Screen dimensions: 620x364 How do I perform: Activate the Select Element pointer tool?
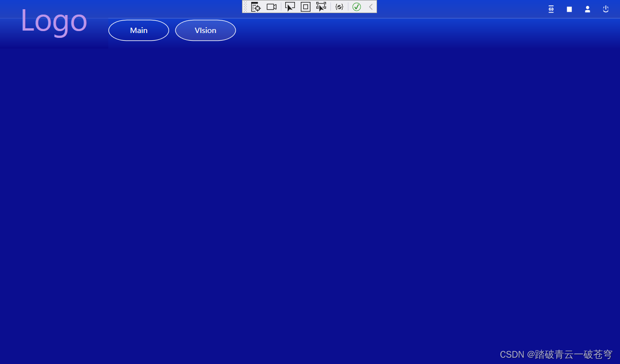(x=290, y=7)
